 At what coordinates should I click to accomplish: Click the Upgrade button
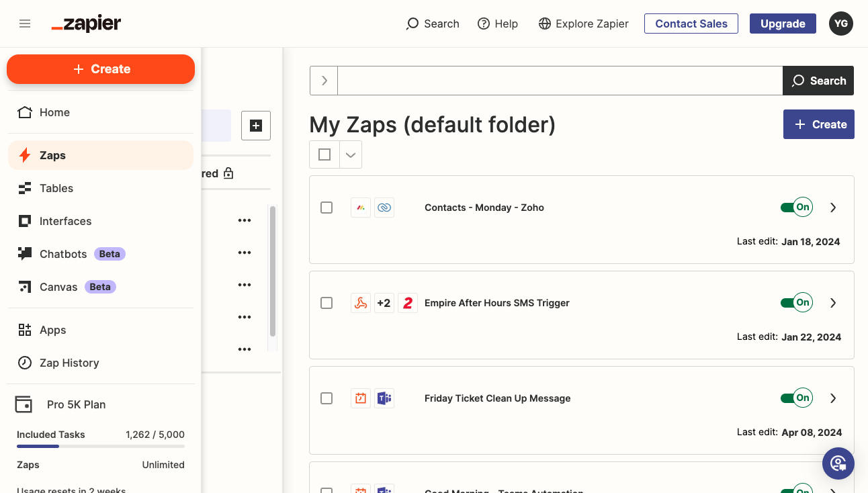coord(783,24)
